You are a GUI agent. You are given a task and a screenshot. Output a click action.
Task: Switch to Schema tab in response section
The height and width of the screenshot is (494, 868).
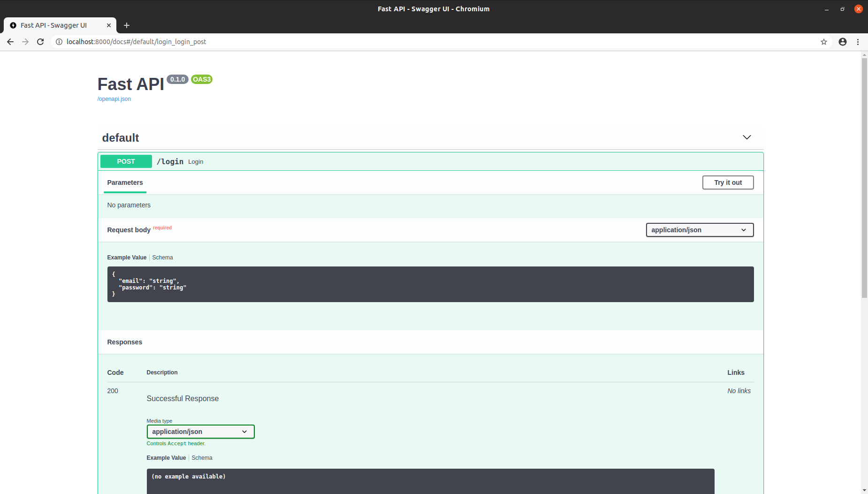coord(202,458)
